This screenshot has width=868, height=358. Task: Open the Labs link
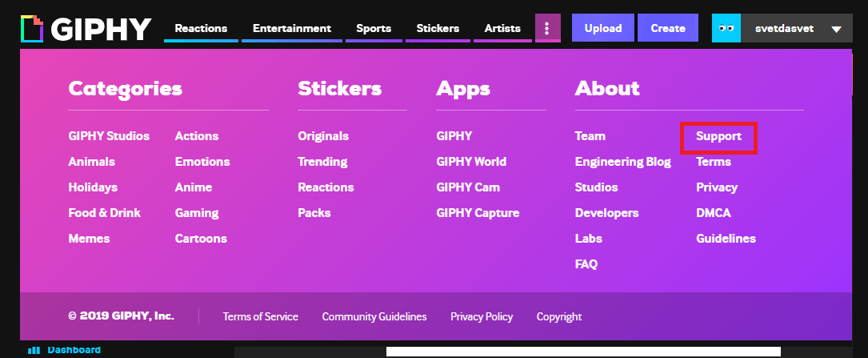tap(589, 239)
